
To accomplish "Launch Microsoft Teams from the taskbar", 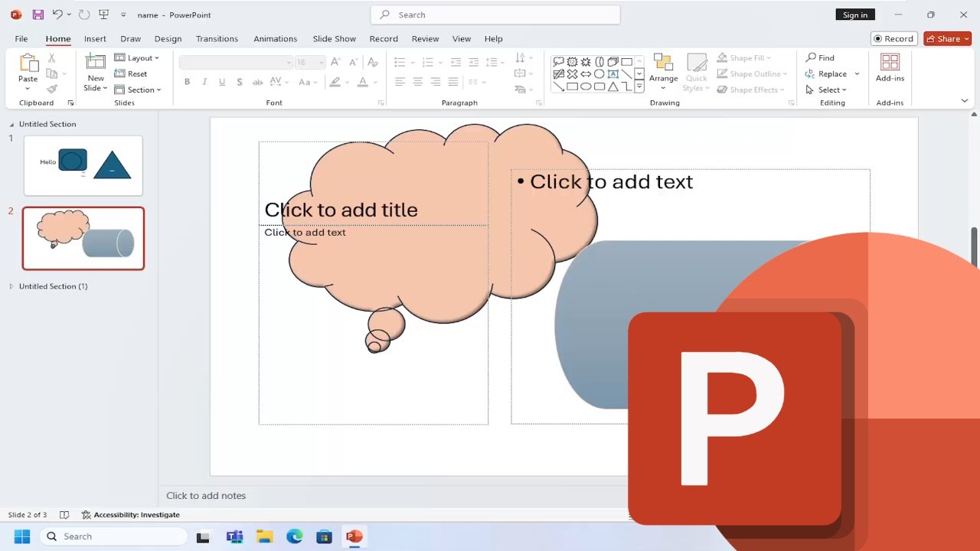I will [234, 536].
